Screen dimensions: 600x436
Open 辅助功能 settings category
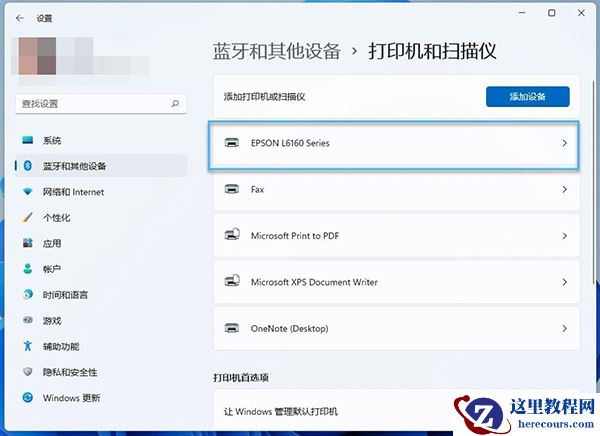[x=101, y=346]
